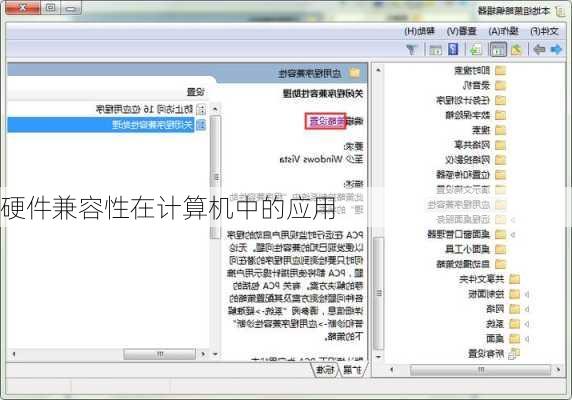The height and width of the screenshot is (400, 572).
Task: Expand the 系统 folder node
Action: 526,324
